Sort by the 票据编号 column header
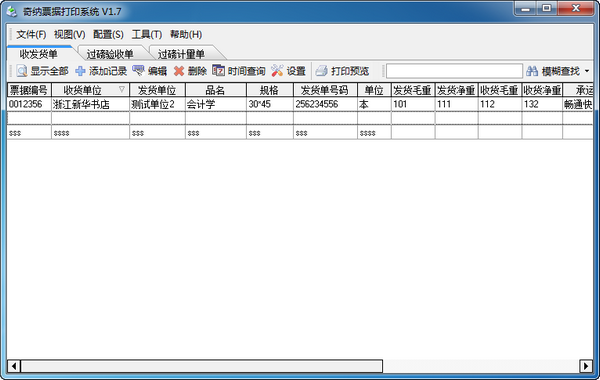 click(29, 90)
